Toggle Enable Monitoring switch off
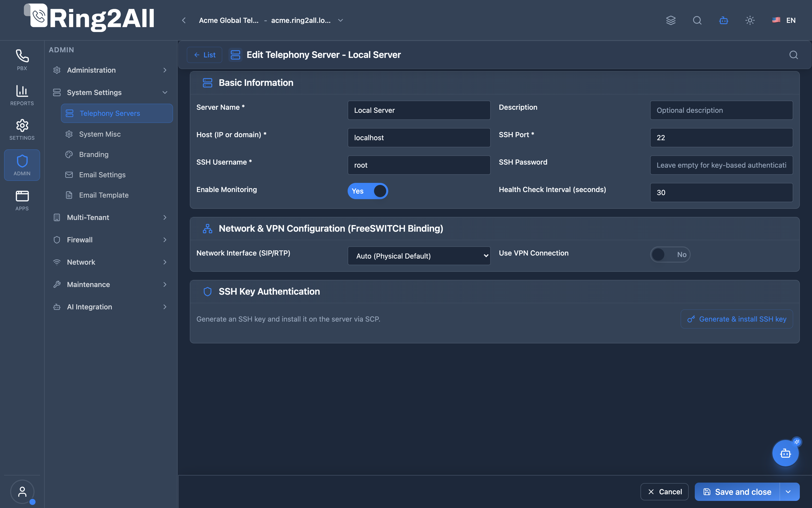812x508 pixels. (x=368, y=191)
